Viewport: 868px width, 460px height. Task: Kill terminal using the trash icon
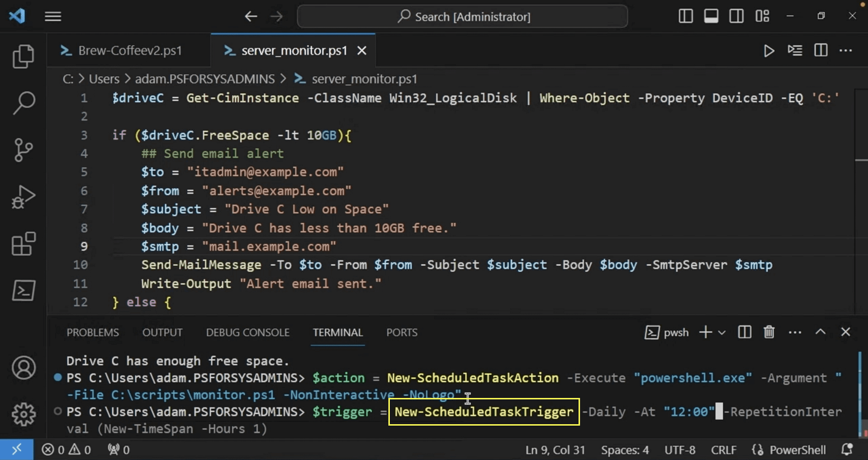(x=769, y=332)
